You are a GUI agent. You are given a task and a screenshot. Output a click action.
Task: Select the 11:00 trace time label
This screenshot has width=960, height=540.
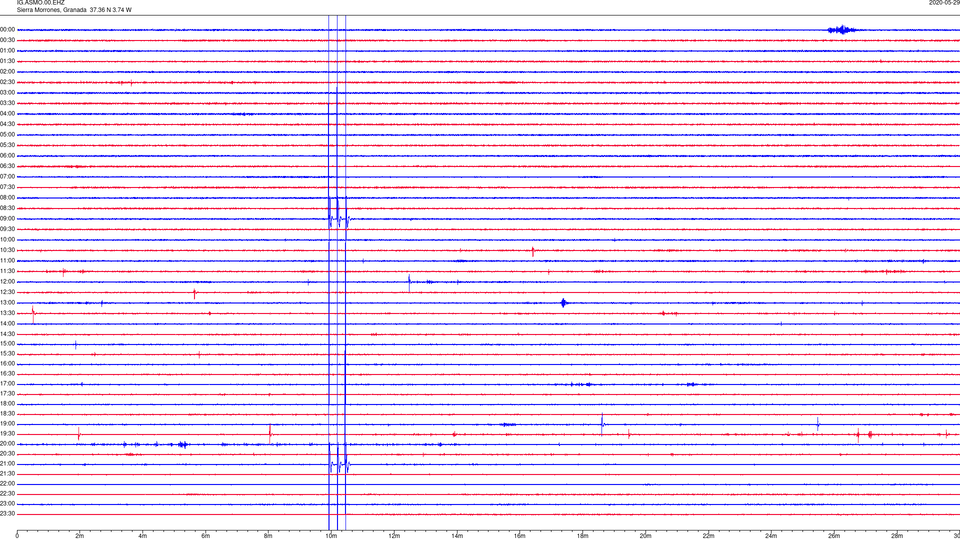(8, 260)
